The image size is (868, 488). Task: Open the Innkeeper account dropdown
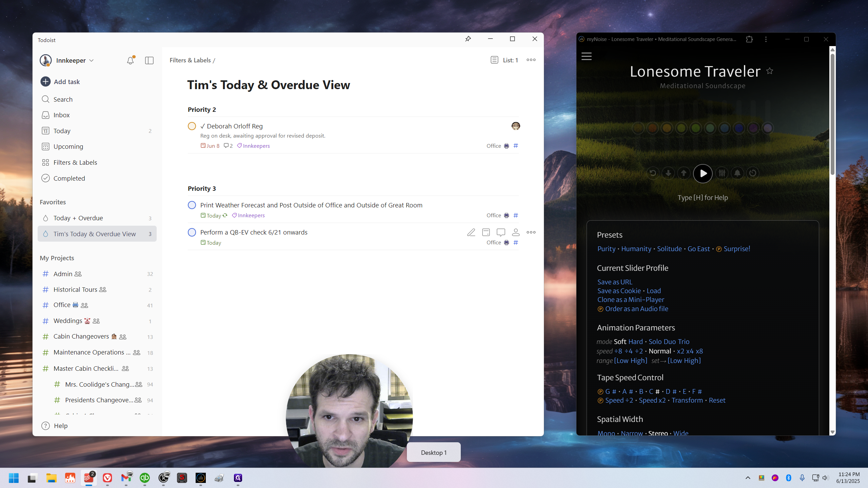click(x=75, y=60)
